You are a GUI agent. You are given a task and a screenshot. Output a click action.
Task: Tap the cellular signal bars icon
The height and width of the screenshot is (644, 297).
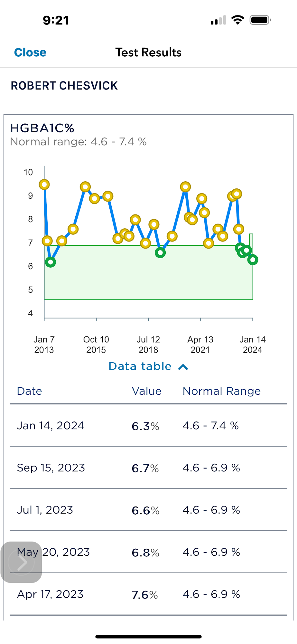218,21
